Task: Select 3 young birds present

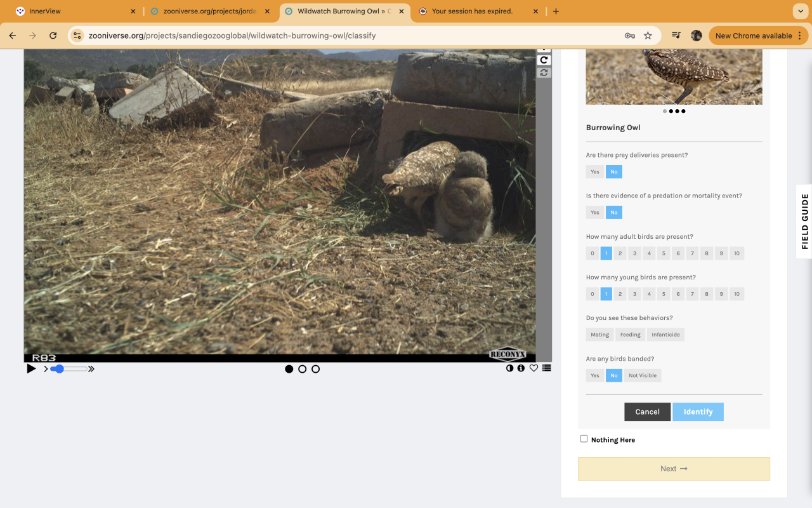Action: pos(634,294)
